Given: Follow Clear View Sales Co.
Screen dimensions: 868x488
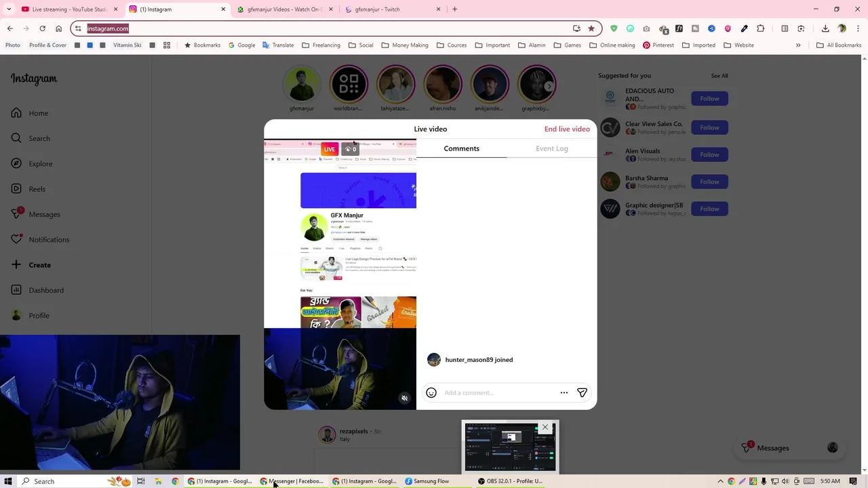Looking at the screenshot, I should (709, 127).
